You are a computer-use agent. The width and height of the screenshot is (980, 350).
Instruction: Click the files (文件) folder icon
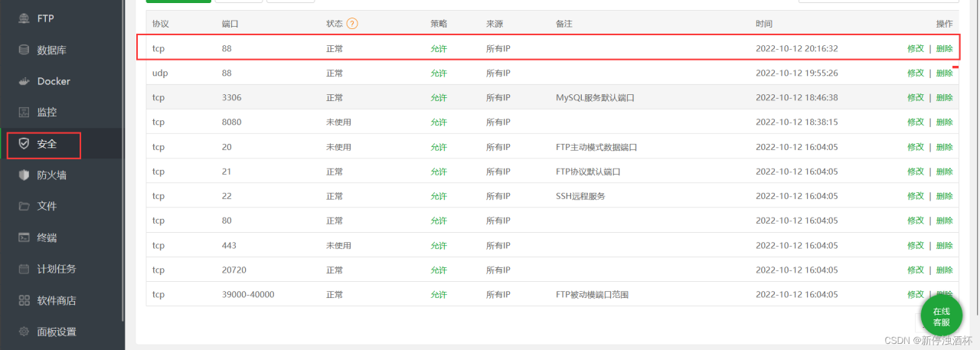(x=24, y=206)
